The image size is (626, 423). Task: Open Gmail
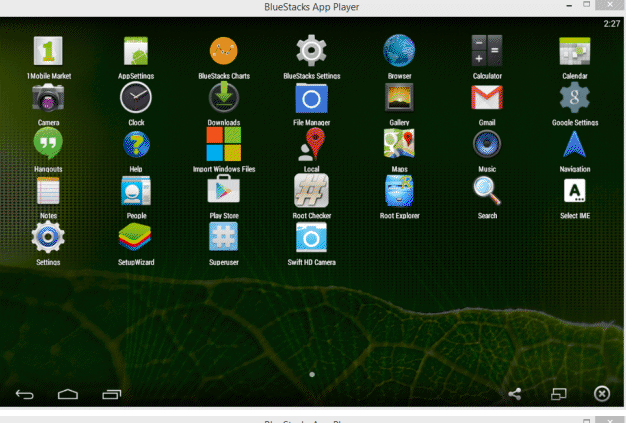487,97
